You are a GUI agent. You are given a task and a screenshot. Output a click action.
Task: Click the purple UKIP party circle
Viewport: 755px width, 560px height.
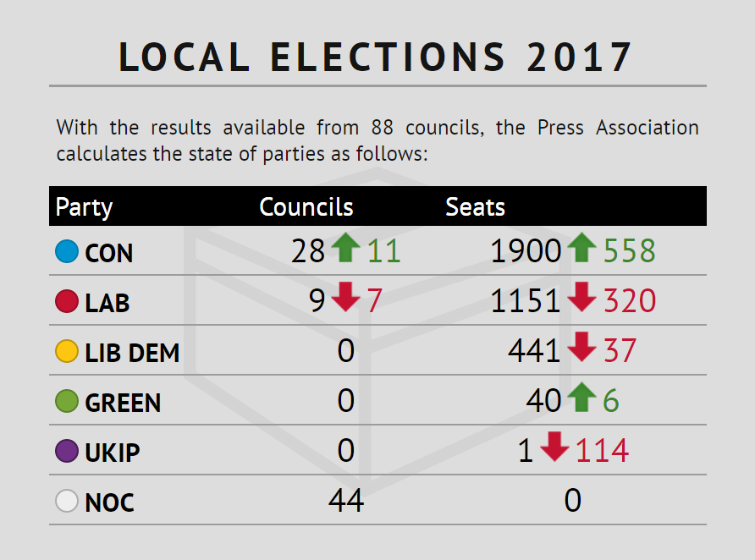(x=67, y=451)
